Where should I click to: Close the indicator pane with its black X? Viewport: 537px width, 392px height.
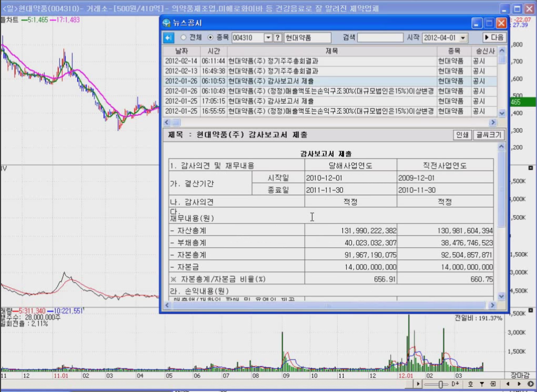pos(531,168)
